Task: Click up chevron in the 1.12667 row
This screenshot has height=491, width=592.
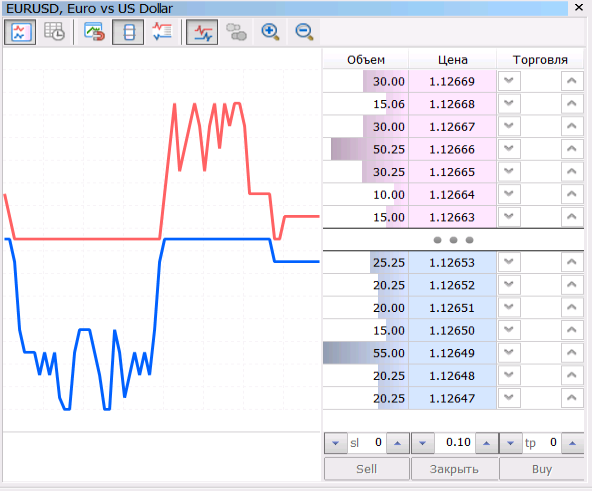Action: pyautogui.click(x=572, y=126)
